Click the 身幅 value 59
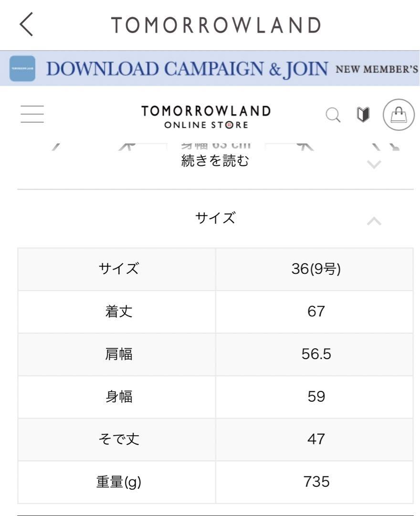420x516 pixels. (316, 397)
